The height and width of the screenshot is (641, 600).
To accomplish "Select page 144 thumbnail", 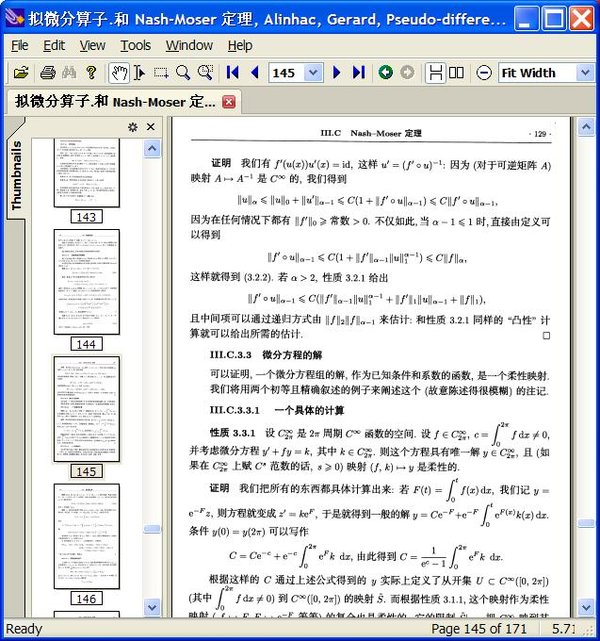I will click(87, 282).
